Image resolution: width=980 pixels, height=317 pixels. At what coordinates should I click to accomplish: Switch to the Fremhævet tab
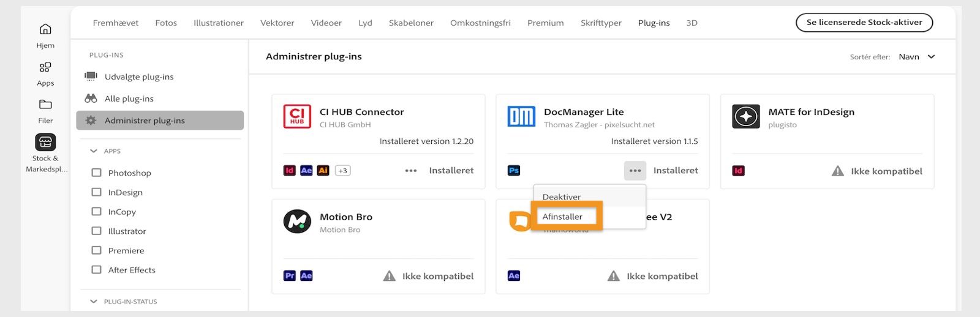click(x=116, y=23)
